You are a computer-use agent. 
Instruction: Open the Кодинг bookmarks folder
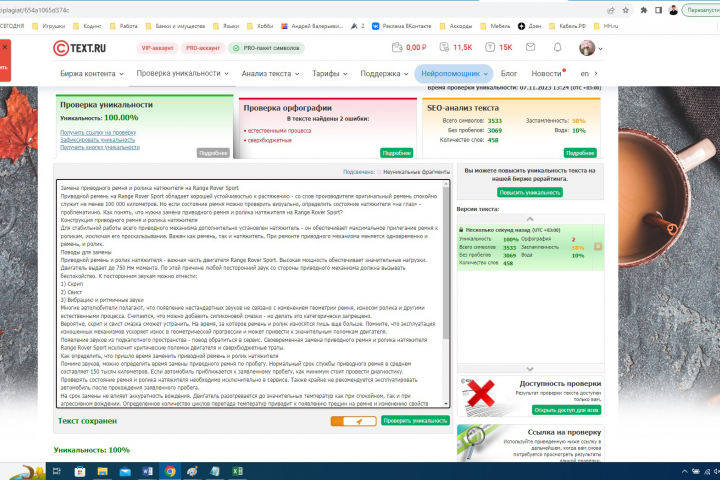tap(87, 26)
